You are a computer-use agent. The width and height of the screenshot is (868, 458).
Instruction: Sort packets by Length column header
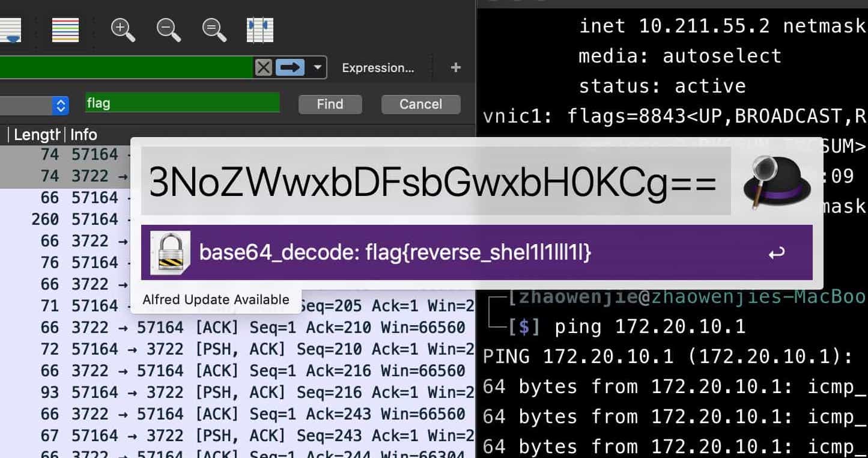(36, 135)
